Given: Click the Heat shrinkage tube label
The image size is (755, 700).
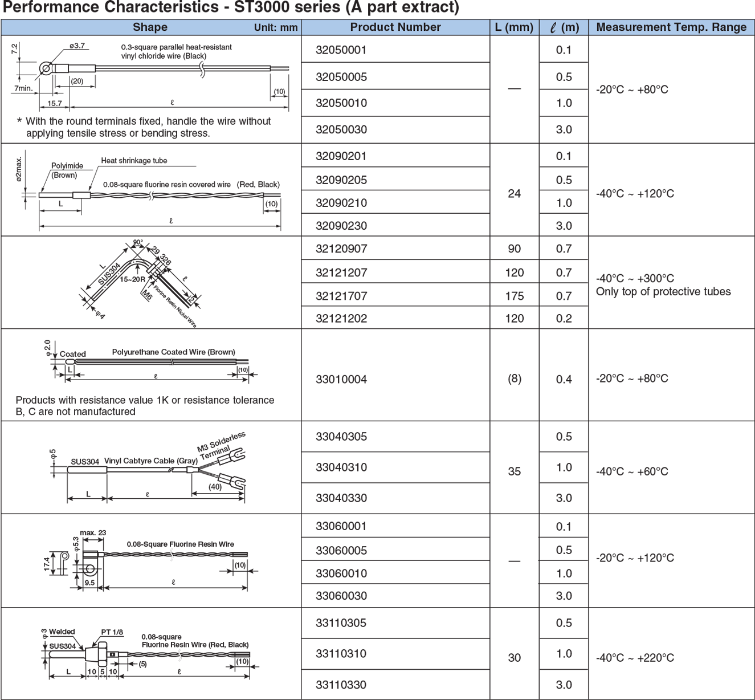Looking at the screenshot, I should tap(134, 161).
